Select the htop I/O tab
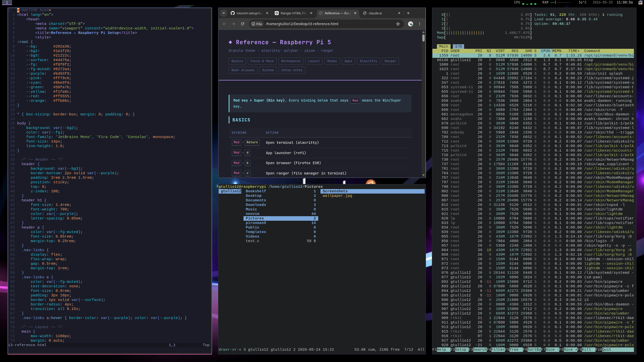Screen dimensions: 644x362 point(458,46)
